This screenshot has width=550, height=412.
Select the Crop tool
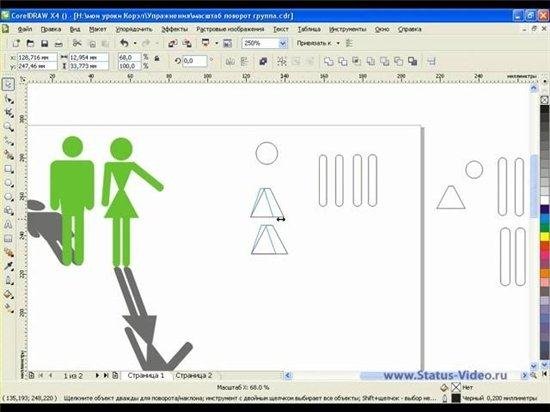click(8, 113)
